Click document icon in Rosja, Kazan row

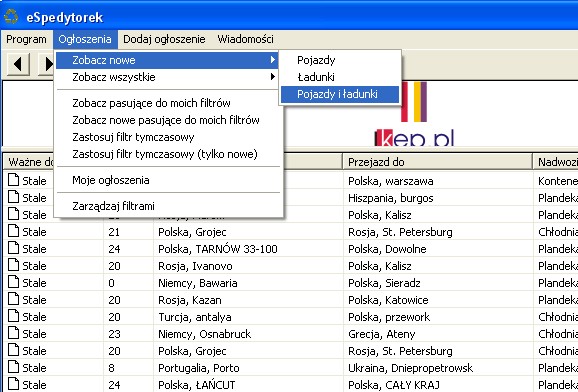tap(14, 299)
